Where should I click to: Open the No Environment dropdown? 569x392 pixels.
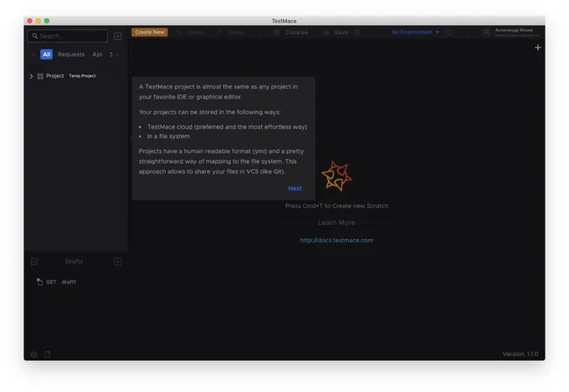click(416, 33)
